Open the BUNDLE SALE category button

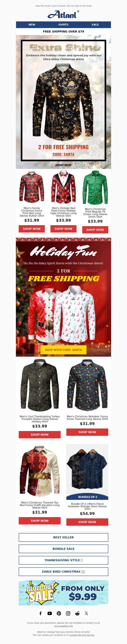click(63, 549)
